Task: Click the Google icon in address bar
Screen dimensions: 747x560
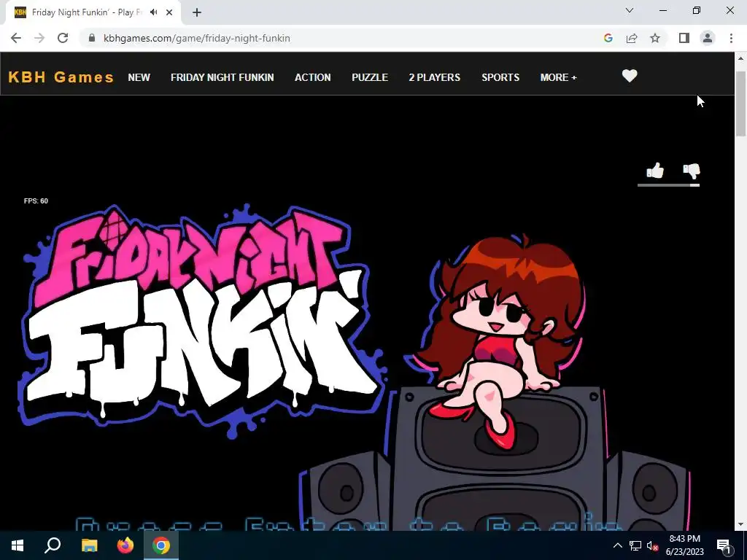Action: pos(608,38)
